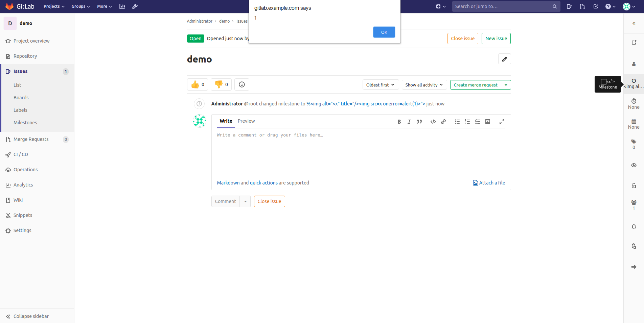Open the Projects menu in navbar

(x=54, y=6)
